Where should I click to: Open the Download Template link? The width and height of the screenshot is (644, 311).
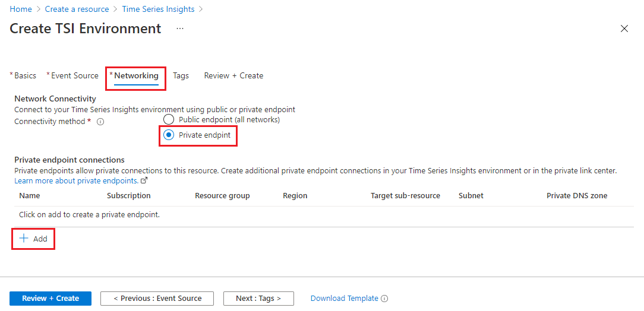[344, 299]
